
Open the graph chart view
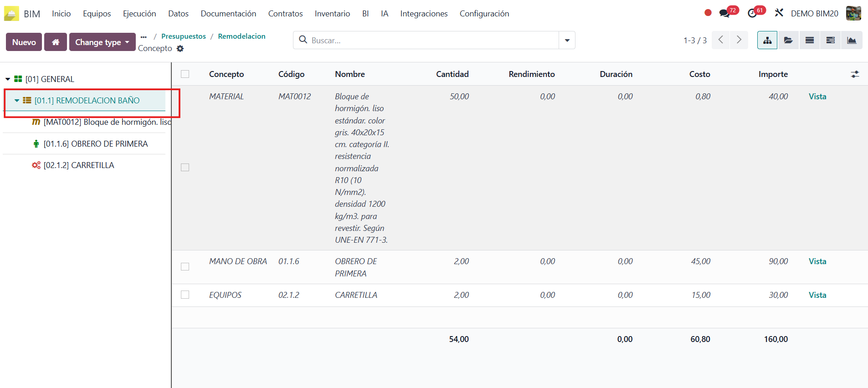click(x=851, y=41)
